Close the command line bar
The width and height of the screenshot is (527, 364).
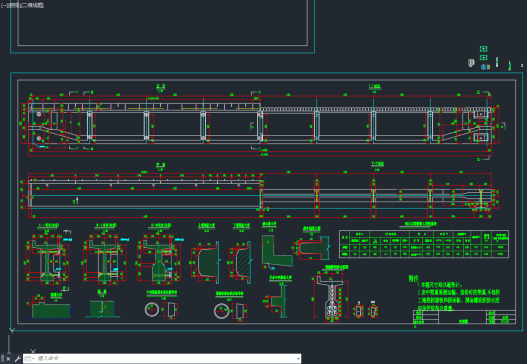8,359
